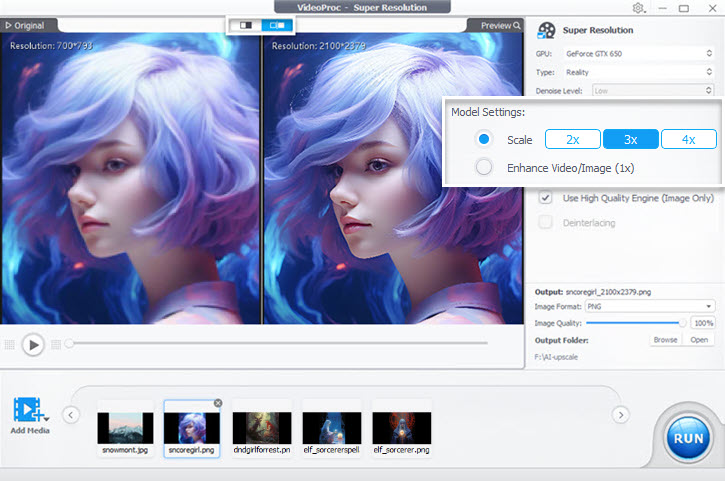725x481 pixels.
Task: Select Enhance Video/Image (1x) radio option
Action: click(484, 167)
